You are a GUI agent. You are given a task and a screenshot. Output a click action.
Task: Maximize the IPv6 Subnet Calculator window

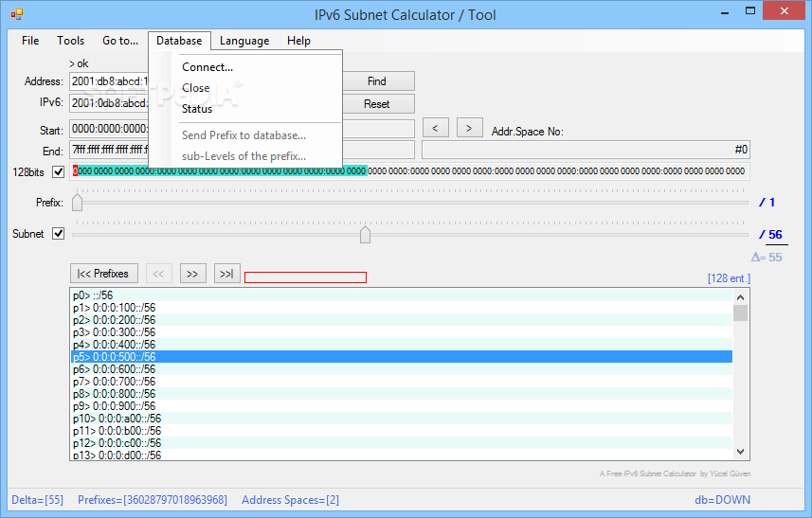click(750, 11)
